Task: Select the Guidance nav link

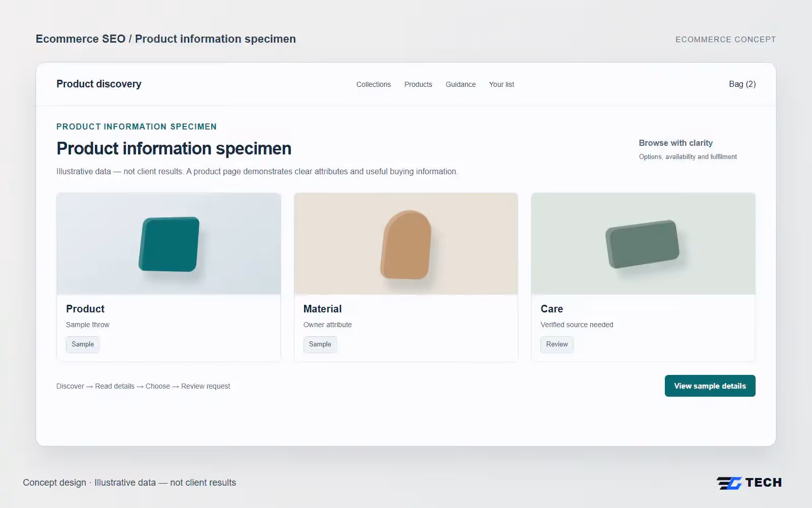Action: click(x=461, y=84)
